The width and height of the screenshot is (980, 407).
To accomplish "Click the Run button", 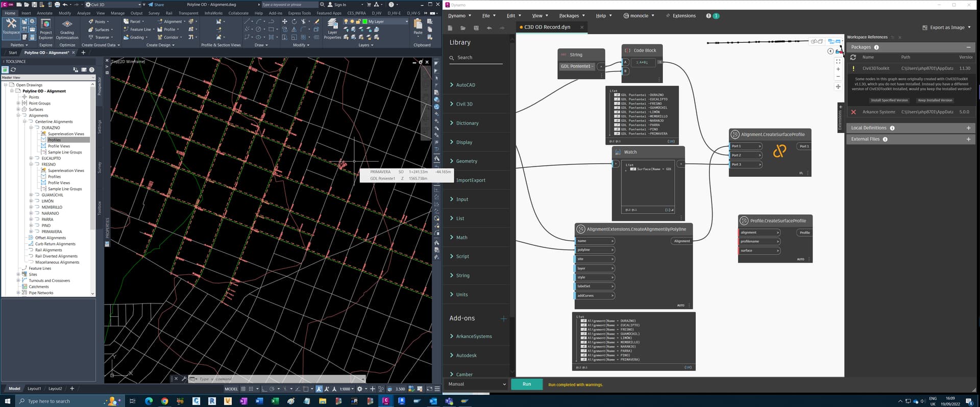I will [527, 385].
